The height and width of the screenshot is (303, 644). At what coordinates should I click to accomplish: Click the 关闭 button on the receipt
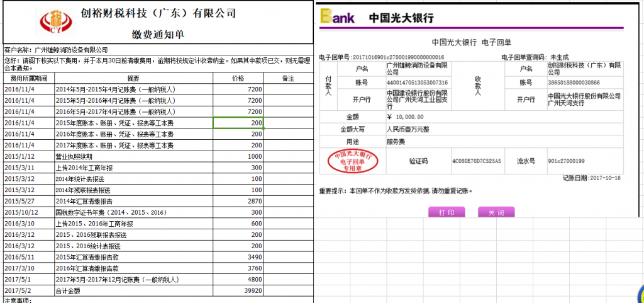pos(496,212)
